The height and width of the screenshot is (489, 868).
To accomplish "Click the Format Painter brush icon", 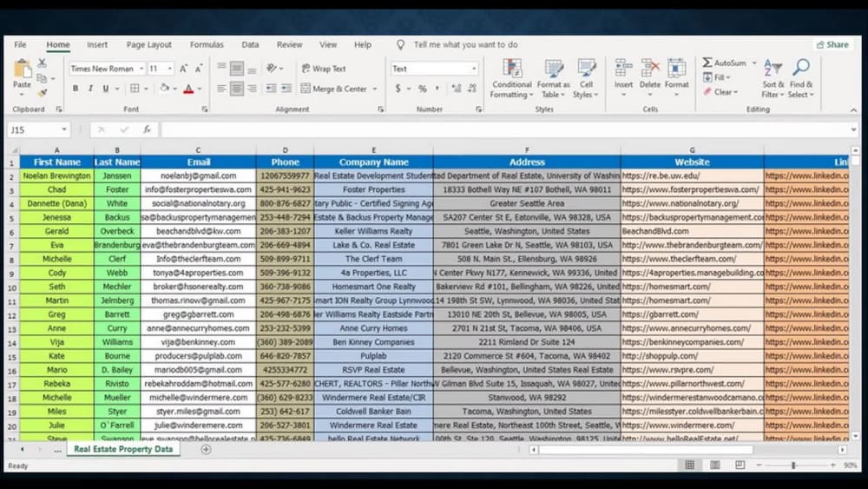I will coord(42,93).
